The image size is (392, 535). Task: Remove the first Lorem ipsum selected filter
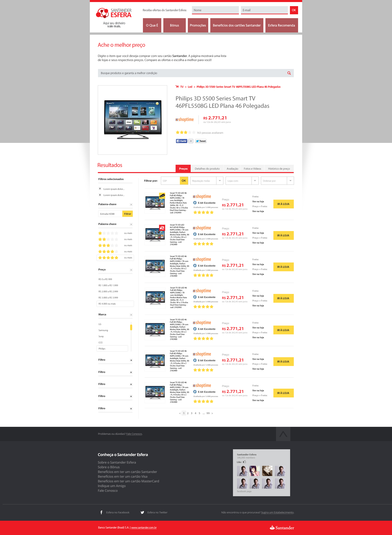[x=100, y=189]
